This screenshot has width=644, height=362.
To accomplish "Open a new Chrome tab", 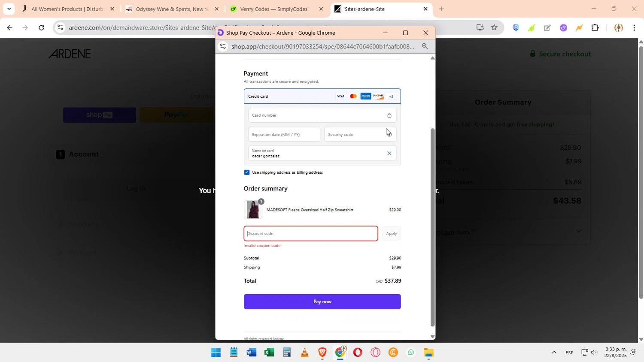I will point(441,9).
